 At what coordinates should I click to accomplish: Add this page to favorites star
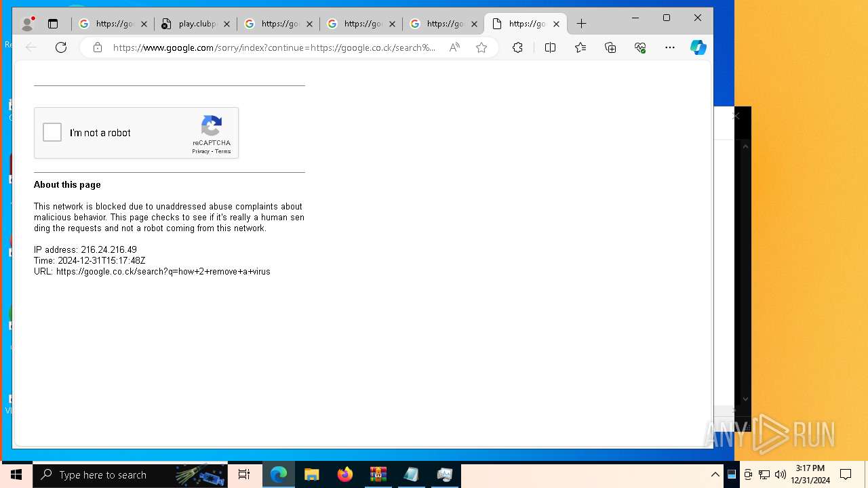pos(481,47)
